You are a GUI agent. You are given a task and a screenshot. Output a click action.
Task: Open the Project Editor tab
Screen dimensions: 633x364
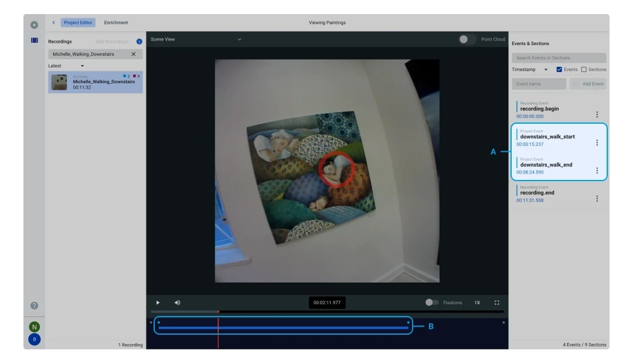click(78, 23)
